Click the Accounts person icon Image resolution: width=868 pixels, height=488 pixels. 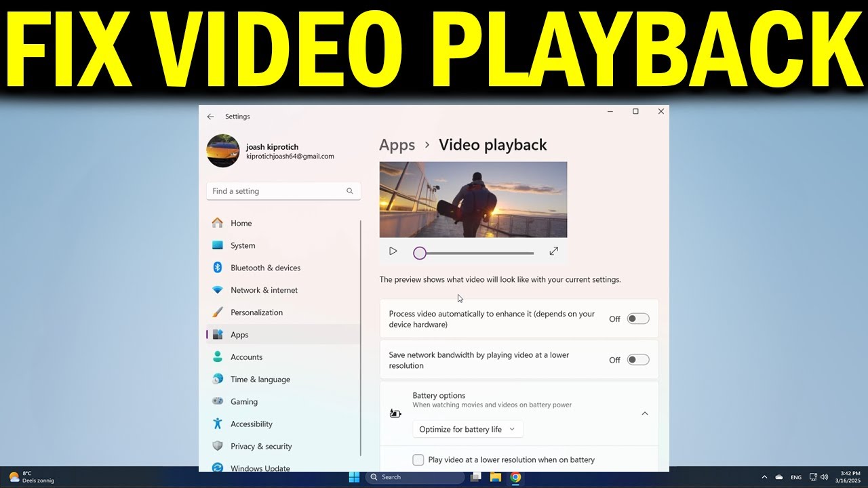coord(217,357)
